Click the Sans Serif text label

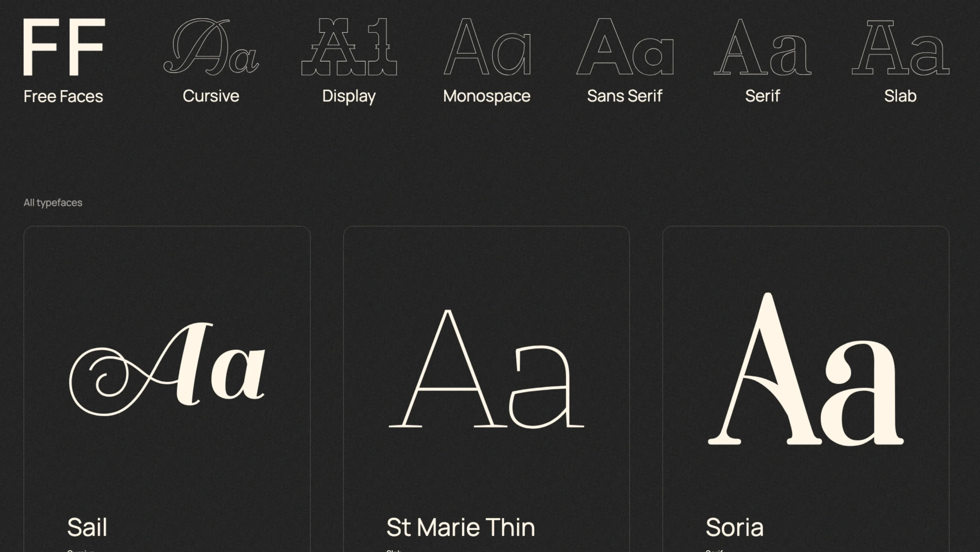point(624,96)
